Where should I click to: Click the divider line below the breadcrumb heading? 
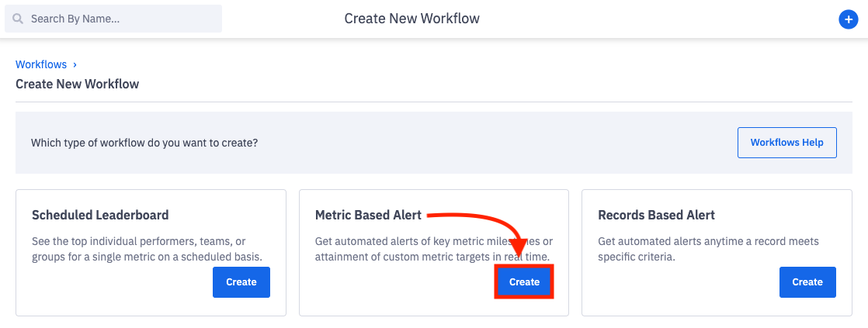[434, 102]
